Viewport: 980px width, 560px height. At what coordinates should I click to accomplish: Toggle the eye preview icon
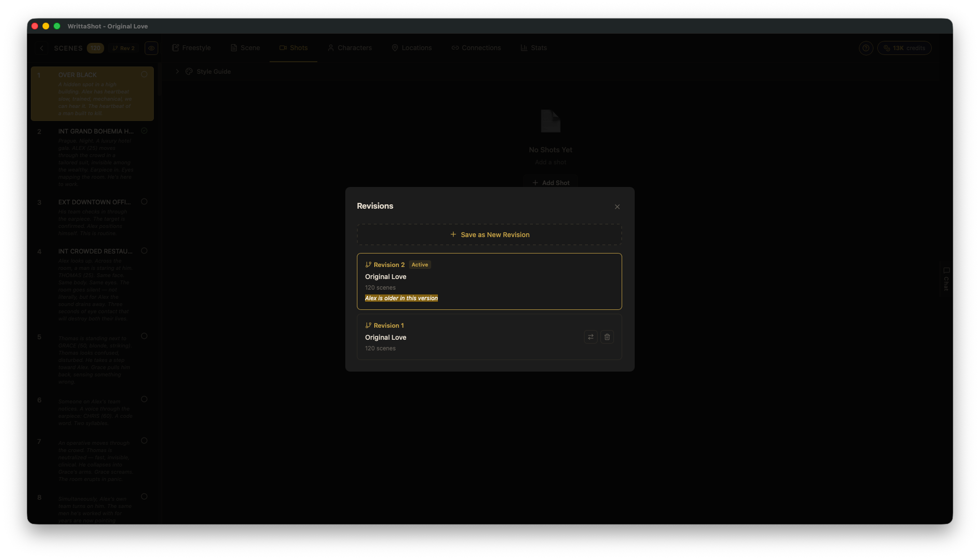point(151,48)
